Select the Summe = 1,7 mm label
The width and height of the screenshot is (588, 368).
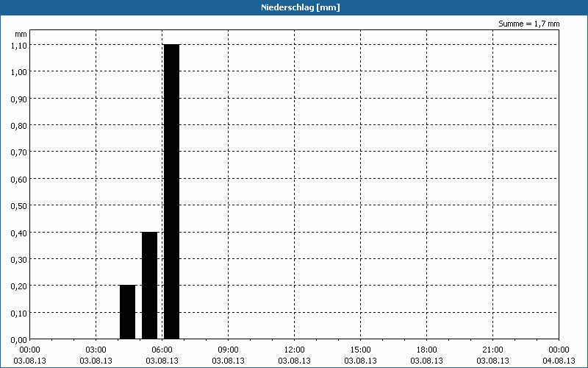tap(528, 24)
